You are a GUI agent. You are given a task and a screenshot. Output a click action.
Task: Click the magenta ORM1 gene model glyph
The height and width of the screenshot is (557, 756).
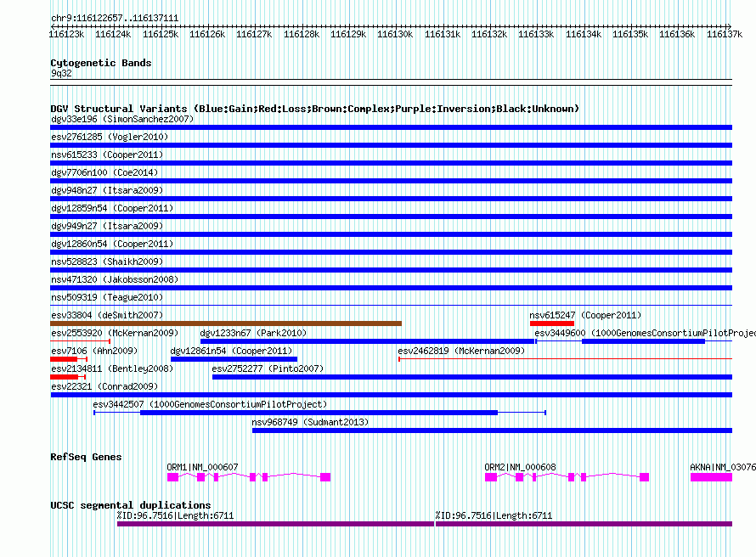point(249,477)
